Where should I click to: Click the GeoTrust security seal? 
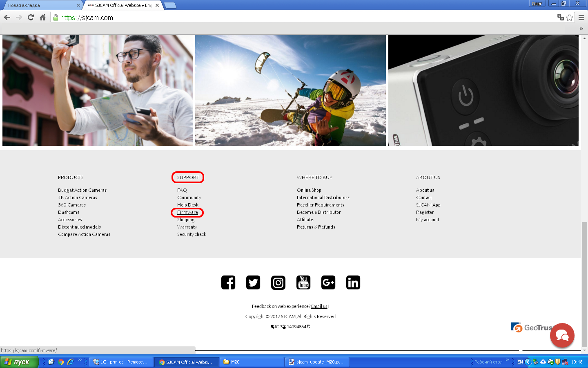[530, 328]
